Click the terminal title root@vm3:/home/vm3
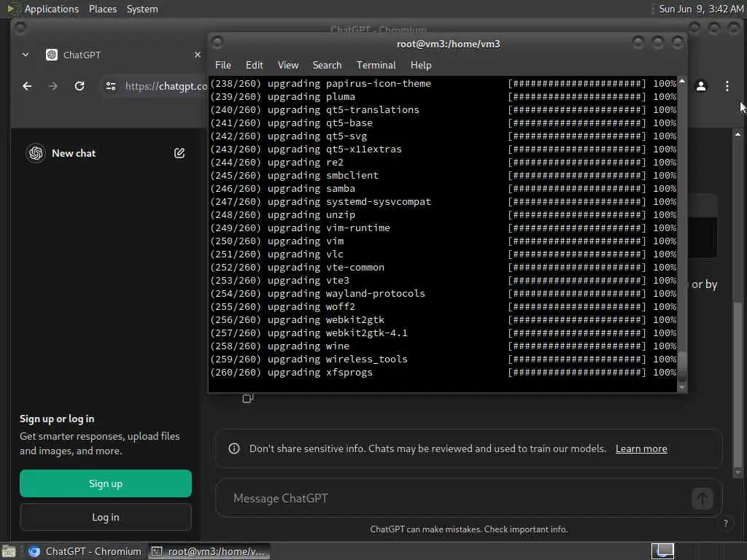 tap(449, 44)
